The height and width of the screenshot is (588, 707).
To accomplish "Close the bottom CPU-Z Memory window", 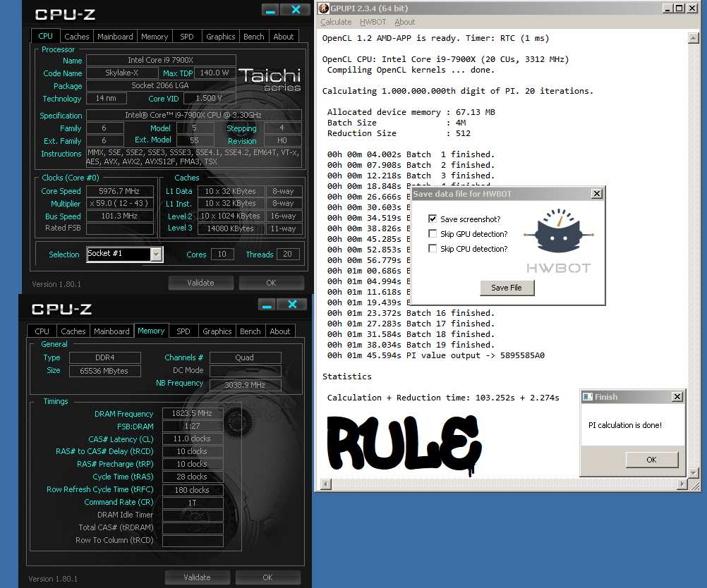I will pyautogui.click(x=292, y=305).
